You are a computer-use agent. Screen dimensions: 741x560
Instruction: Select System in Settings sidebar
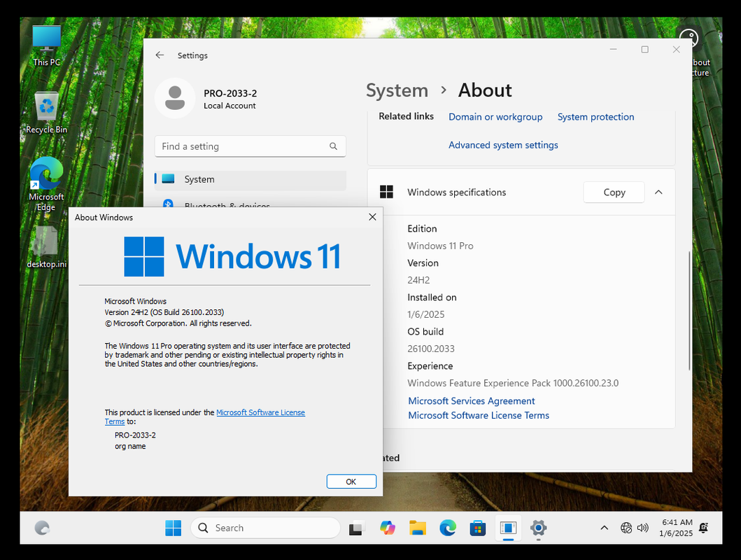click(x=250, y=179)
